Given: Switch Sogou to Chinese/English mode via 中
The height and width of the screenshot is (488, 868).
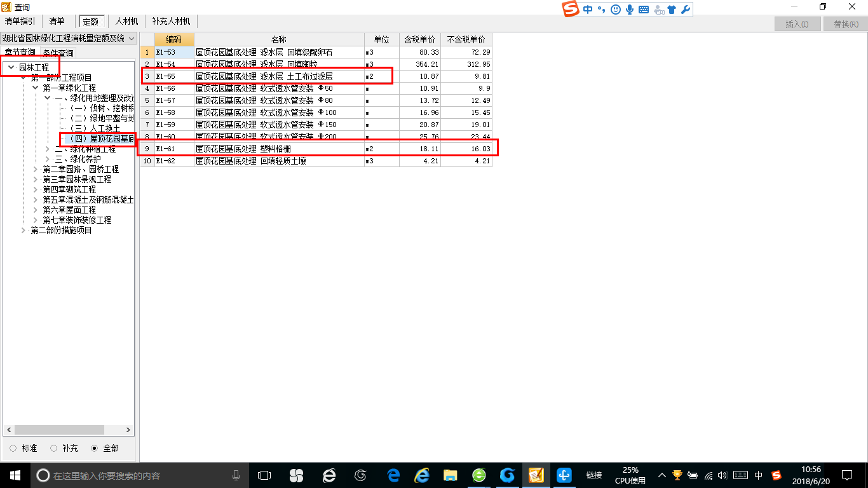Looking at the screenshot, I should point(588,10).
